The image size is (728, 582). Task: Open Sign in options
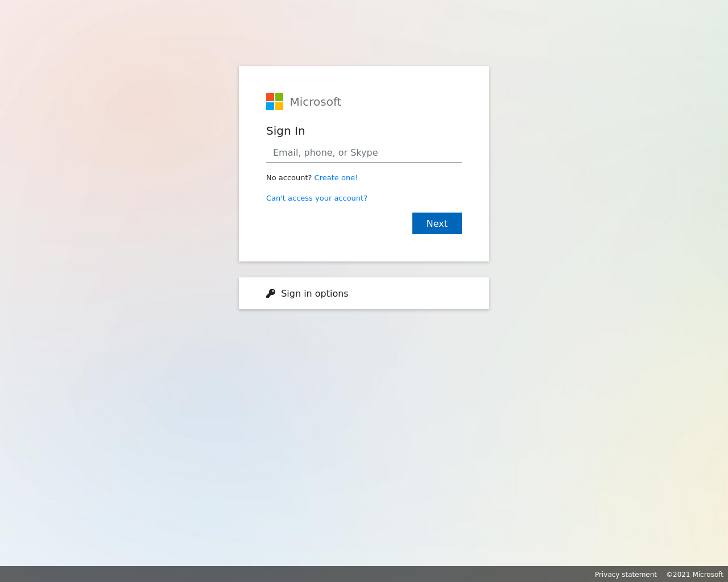coord(364,293)
